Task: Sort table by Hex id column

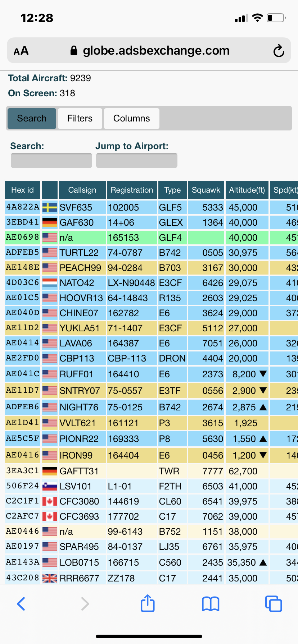Action: (23, 190)
